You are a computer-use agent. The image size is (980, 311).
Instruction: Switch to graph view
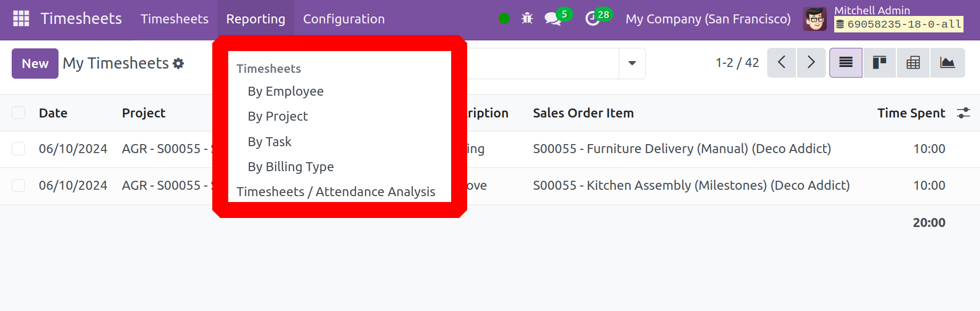pyautogui.click(x=948, y=63)
